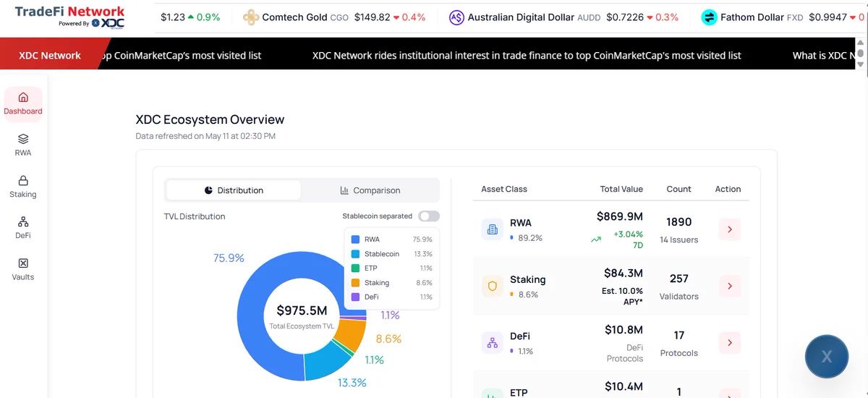The image size is (868, 398).
Task: Switch to the Distribution tab
Action: 234,190
